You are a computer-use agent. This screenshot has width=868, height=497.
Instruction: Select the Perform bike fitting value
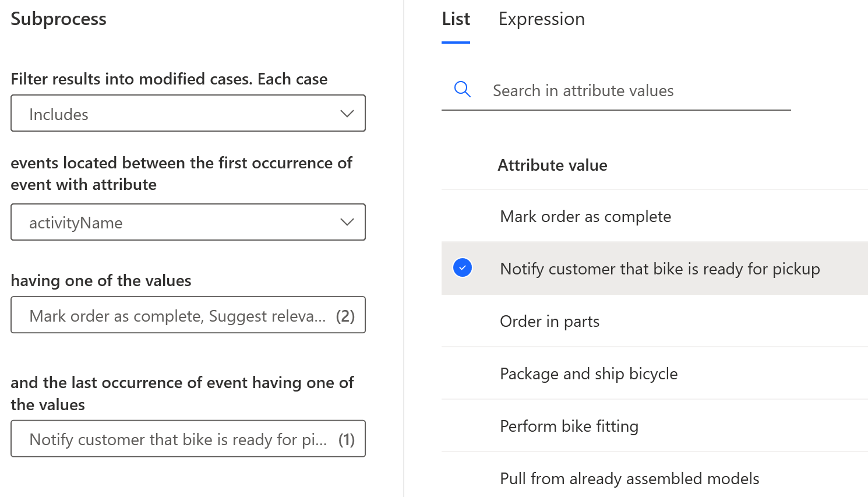pos(569,426)
